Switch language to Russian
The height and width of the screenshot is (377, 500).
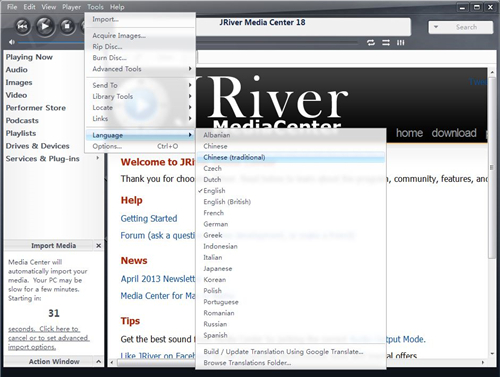click(291, 324)
